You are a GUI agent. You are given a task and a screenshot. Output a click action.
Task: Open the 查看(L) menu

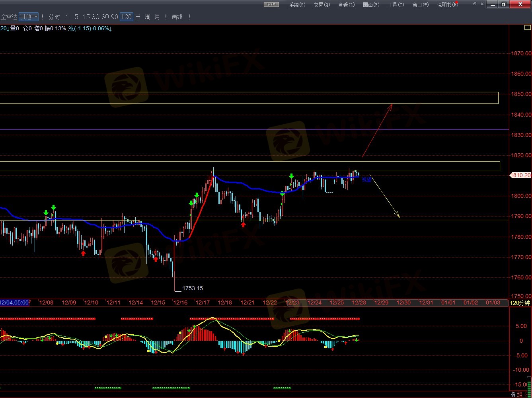[346, 5]
